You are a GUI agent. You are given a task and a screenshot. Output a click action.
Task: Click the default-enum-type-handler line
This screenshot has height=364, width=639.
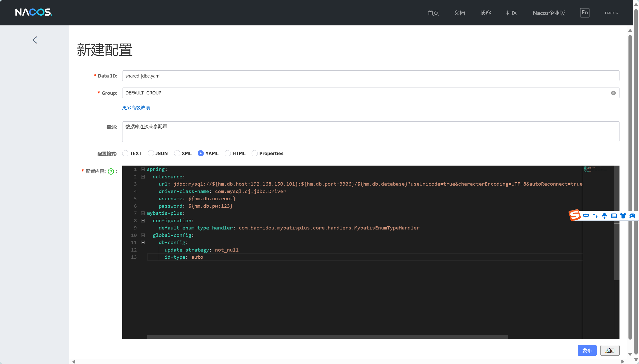[x=289, y=228]
